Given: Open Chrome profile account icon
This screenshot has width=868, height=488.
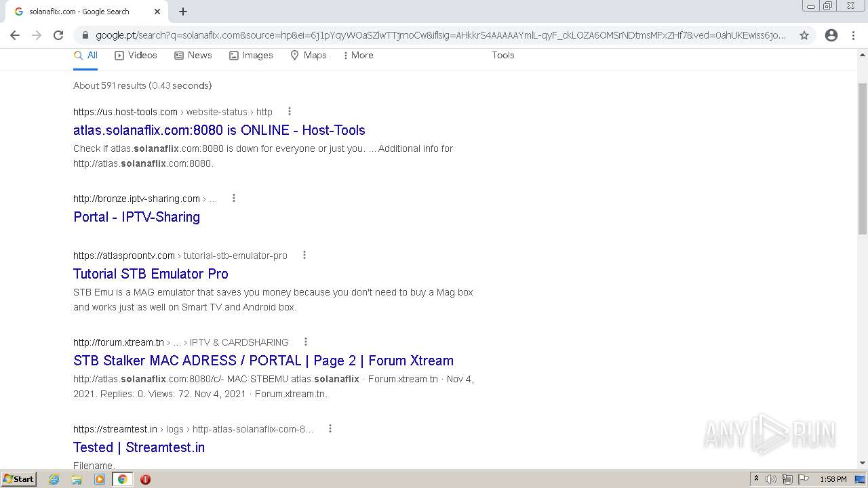Looking at the screenshot, I should click(831, 35).
